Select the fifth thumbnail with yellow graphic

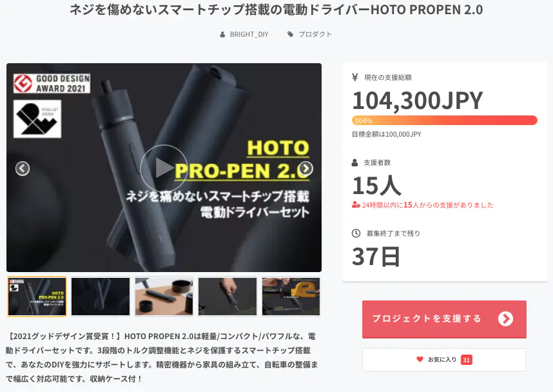[x=291, y=297]
